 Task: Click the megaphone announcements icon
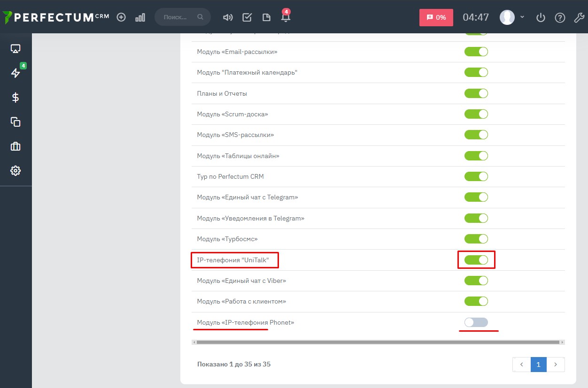pos(228,17)
